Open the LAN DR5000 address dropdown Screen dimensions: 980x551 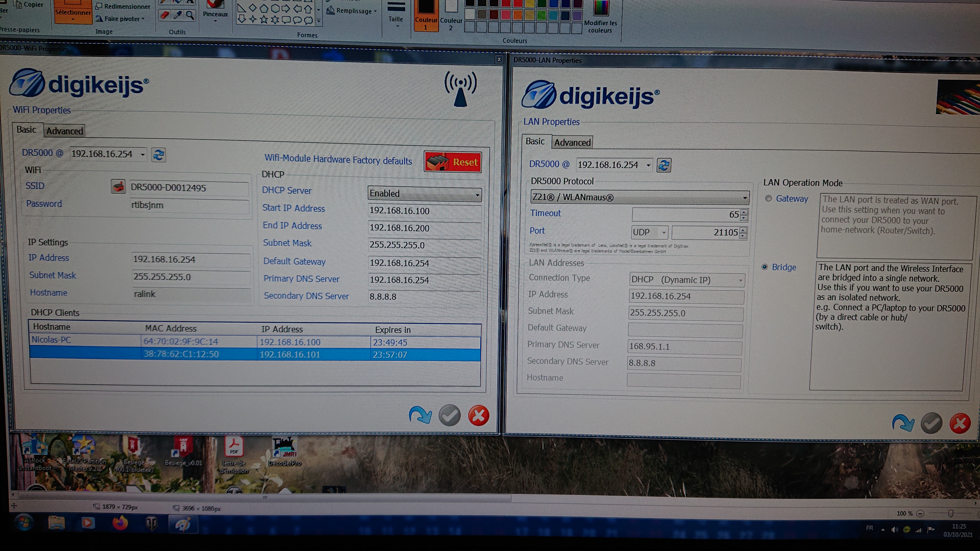point(648,165)
